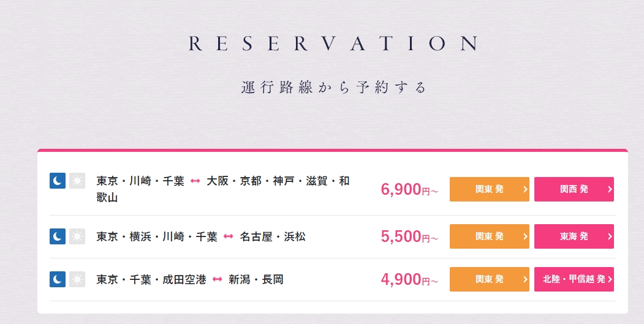Click moon icon on Niigata・Nagaoka row
Screen dimensions: 644x324
(58, 279)
